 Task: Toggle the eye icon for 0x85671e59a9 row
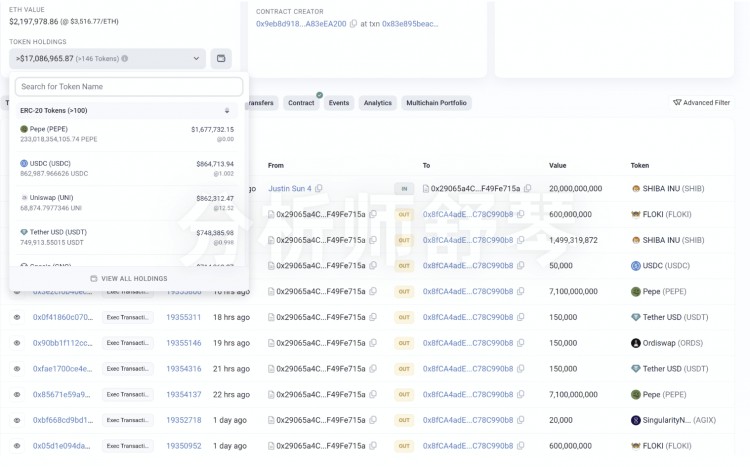17,394
